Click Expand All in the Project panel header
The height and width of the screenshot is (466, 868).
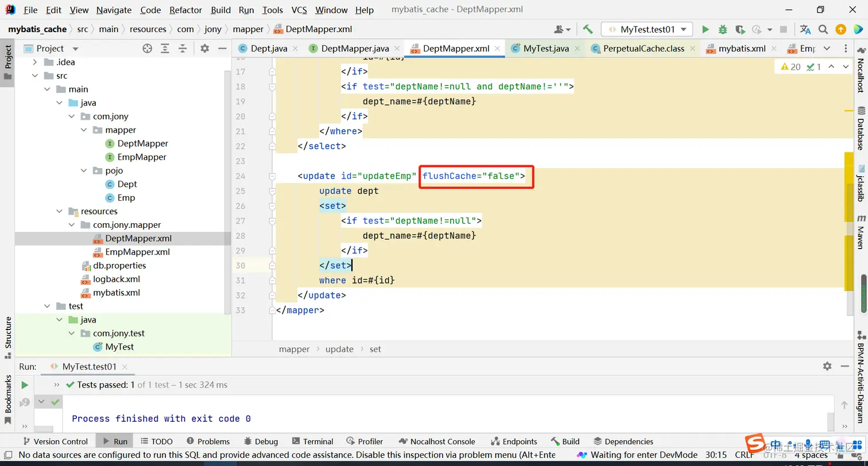[x=165, y=49]
